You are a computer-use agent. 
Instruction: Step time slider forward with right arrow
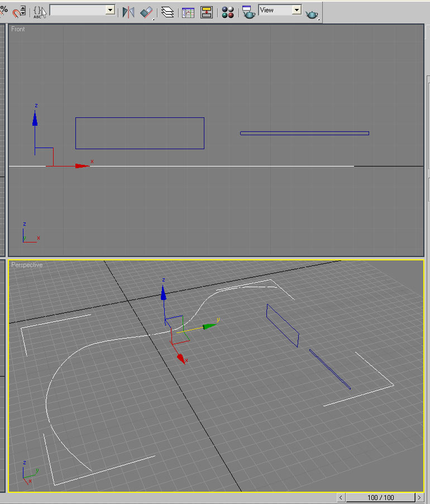[419, 497]
